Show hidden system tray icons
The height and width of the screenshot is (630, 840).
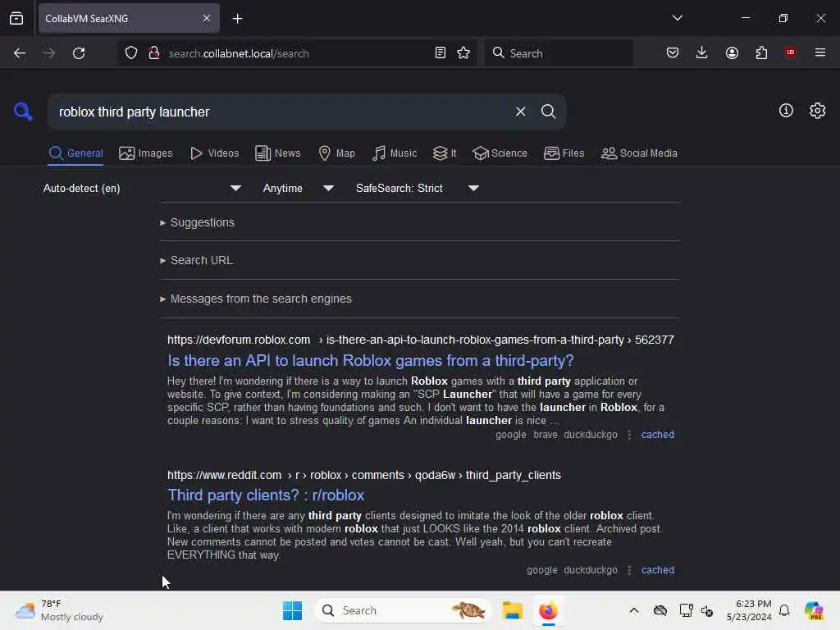pyautogui.click(x=634, y=610)
